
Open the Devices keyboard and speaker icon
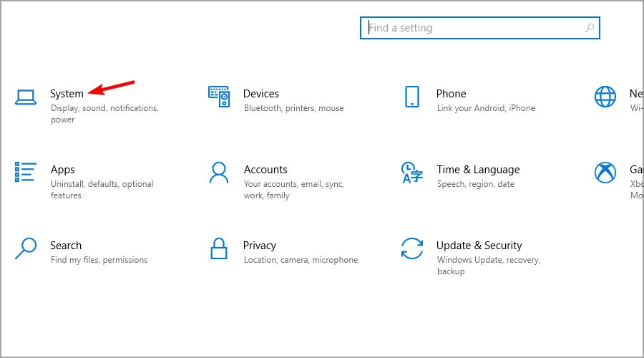coord(218,96)
